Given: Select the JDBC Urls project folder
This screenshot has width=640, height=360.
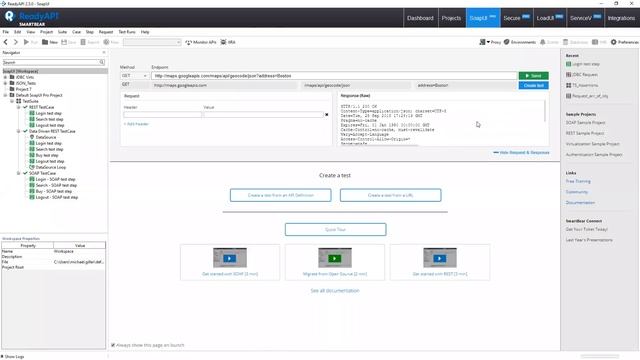Looking at the screenshot, I should pyautogui.click(x=21, y=77).
